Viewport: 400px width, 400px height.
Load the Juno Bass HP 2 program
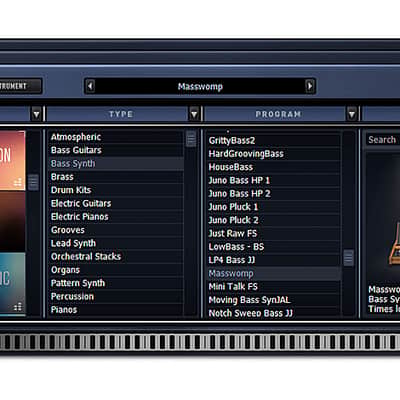274,194
